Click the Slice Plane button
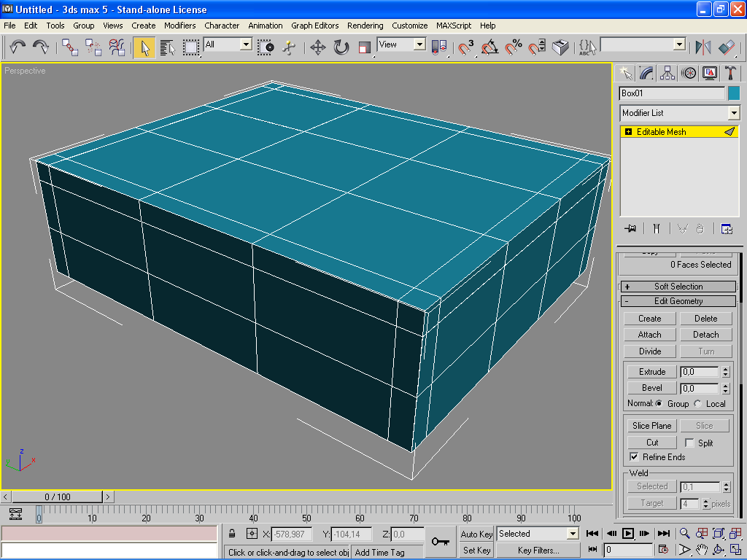This screenshot has width=747, height=560. [x=651, y=426]
